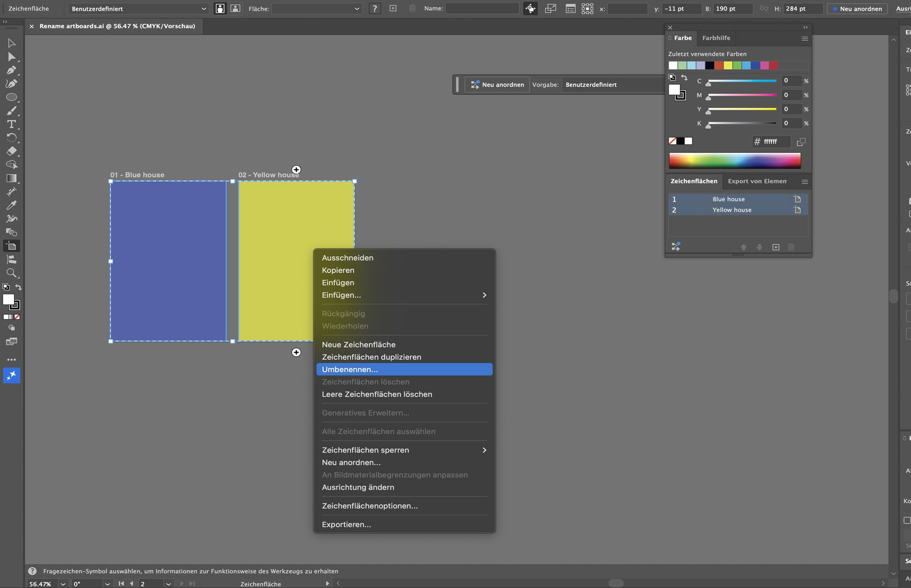Swap fill and stroke in Farbe panel
Screen dimensions: 911x588
click(684, 78)
